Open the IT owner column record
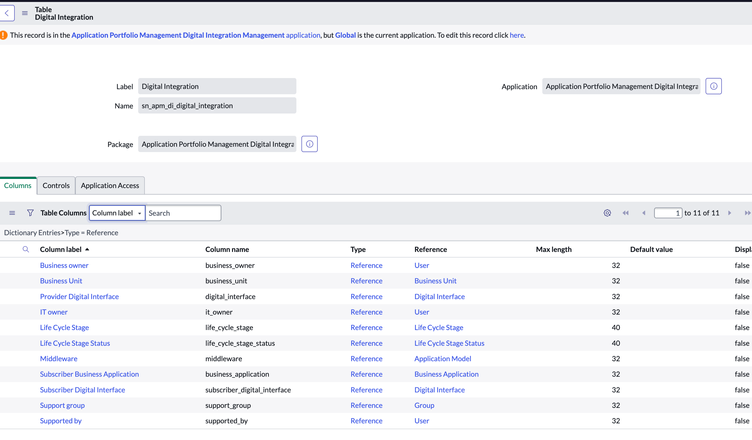752x440 pixels. (x=54, y=312)
